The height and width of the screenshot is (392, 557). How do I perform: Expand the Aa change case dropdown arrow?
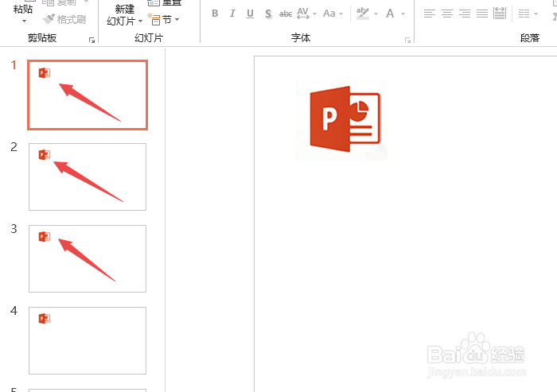point(341,14)
